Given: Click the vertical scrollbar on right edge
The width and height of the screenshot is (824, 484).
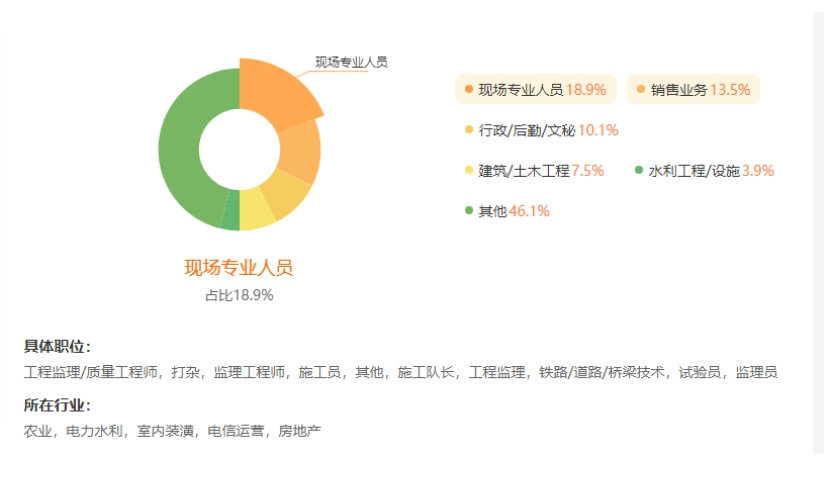Looking at the screenshot, I should pyautogui.click(x=818, y=231).
